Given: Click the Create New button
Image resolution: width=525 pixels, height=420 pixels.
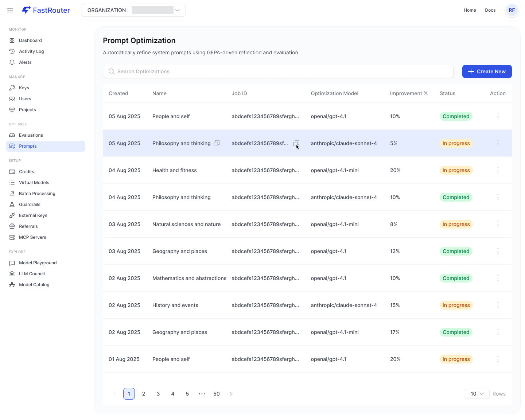Looking at the screenshot, I should pyautogui.click(x=487, y=71).
